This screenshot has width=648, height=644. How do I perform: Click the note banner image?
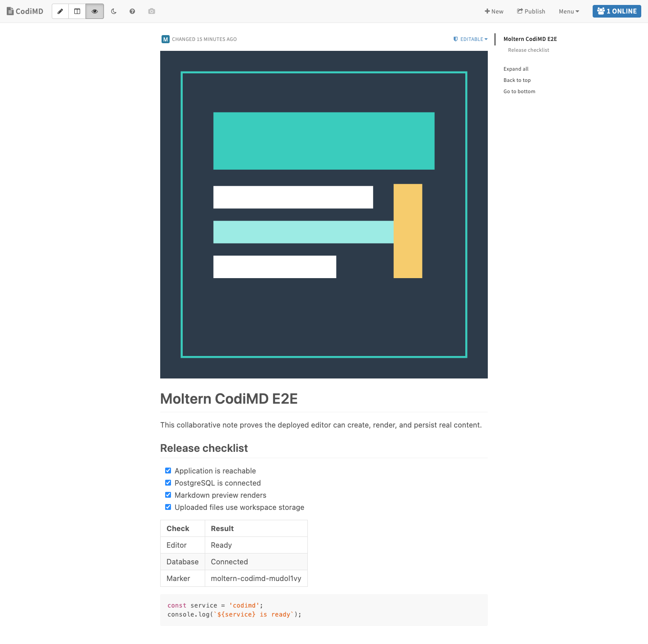click(x=324, y=215)
